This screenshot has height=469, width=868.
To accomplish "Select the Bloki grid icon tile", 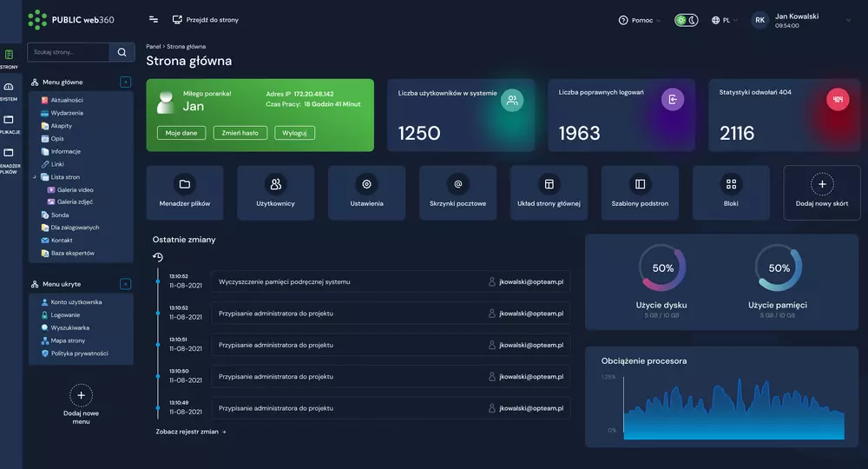I will [x=731, y=192].
